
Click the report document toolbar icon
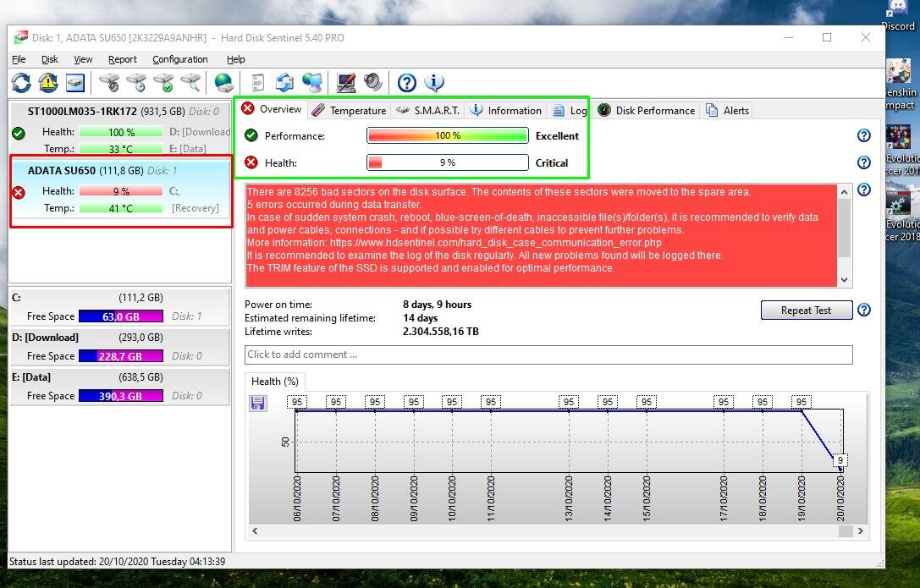(x=256, y=82)
